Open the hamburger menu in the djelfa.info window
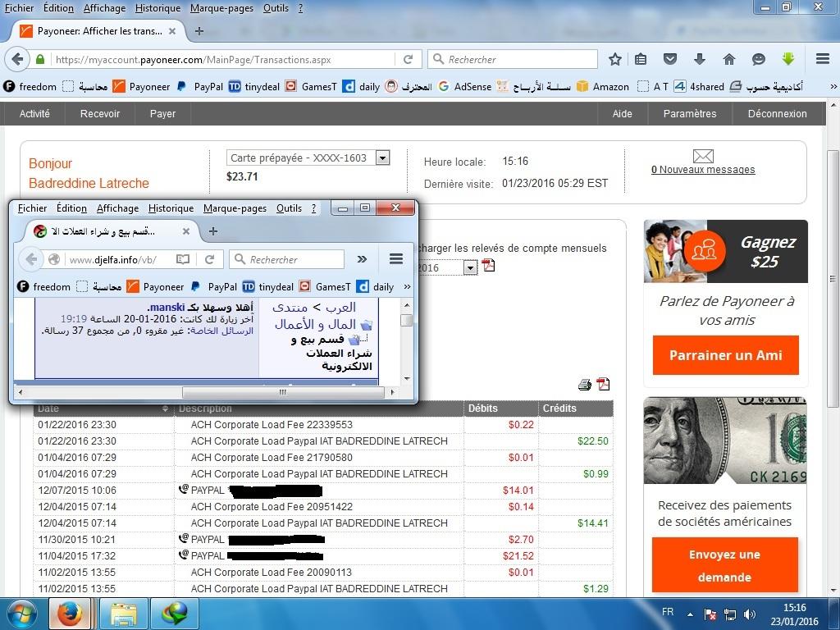Image resolution: width=840 pixels, height=630 pixels. pos(396,259)
